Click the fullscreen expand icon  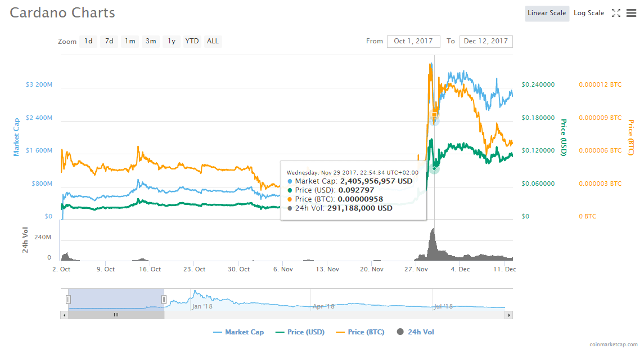[x=616, y=12]
